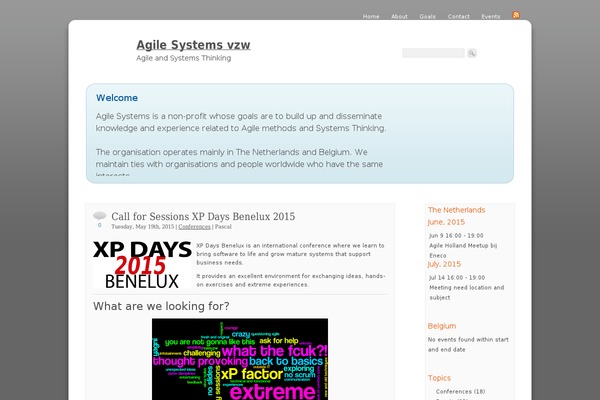600x400 pixels.
Task: Click the Pascal author name
Action: tap(223, 227)
